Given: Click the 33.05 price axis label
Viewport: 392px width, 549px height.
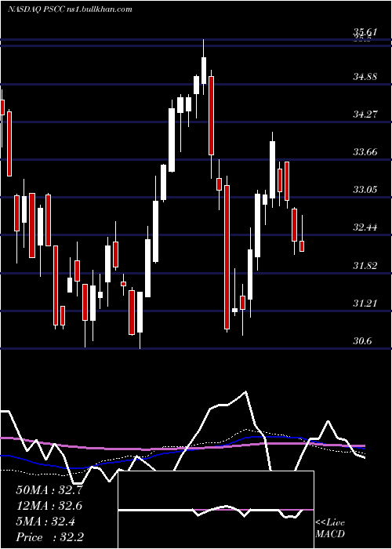Looking at the screenshot, I should click(x=365, y=190).
